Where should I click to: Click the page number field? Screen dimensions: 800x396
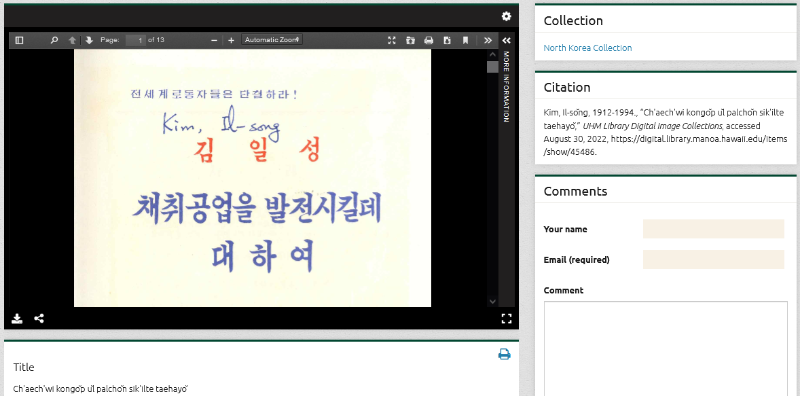[x=136, y=40]
